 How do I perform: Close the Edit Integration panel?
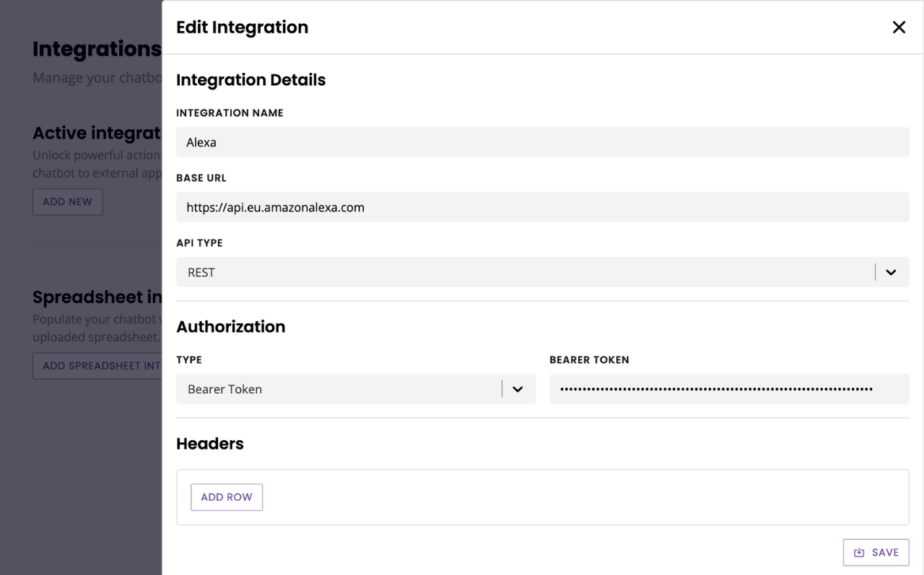899,27
